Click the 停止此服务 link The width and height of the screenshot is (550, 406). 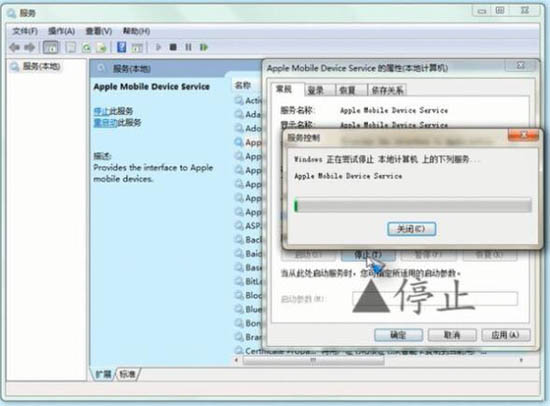pos(113,111)
